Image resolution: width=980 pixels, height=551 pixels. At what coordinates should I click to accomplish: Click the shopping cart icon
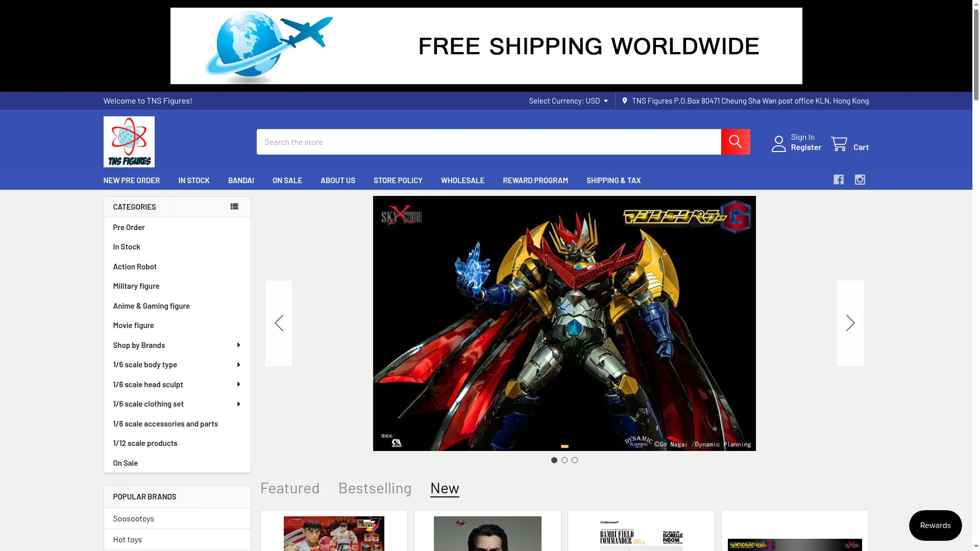pos(839,144)
